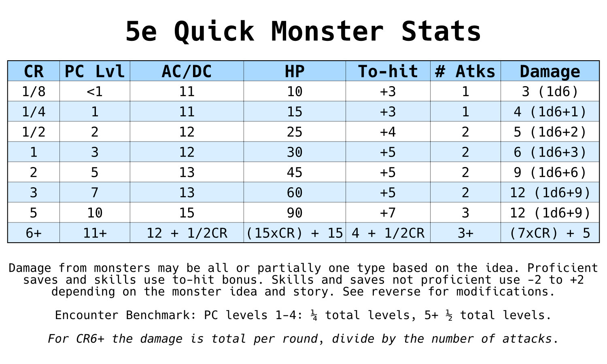This screenshot has height=364, width=607.
Task: Select the "12 + 1/2CR" AC/DC cell
Action: click(187, 233)
